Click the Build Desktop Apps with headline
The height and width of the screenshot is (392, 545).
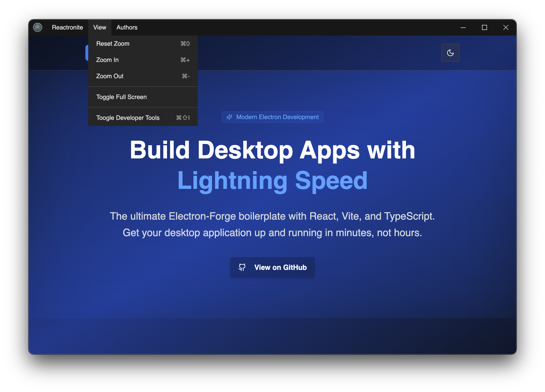pos(272,150)
